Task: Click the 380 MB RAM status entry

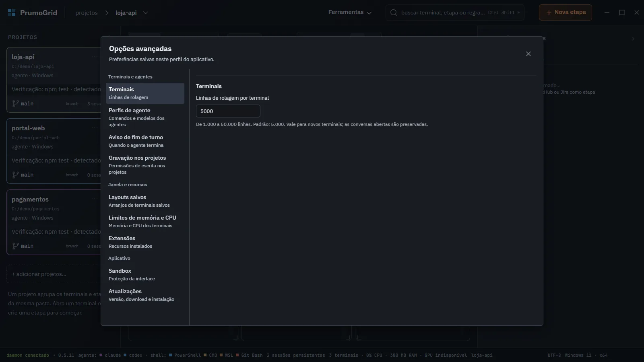Action: click(x=403, y=355)
